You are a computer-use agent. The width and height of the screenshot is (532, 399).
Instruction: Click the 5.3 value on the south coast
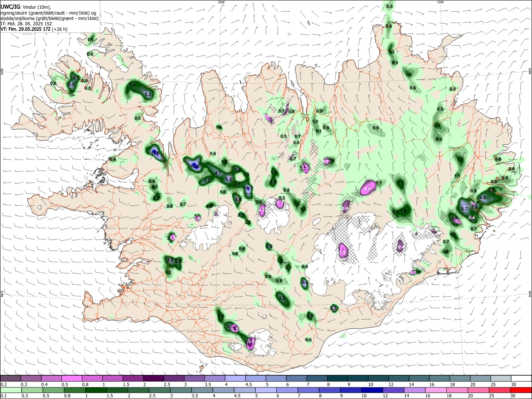coord(333,308)
